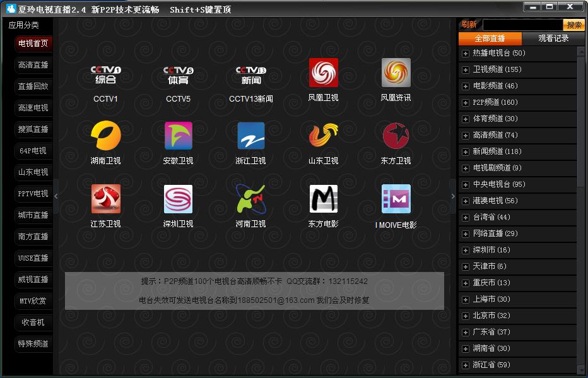Open the CCTV1 综合 channel icon
588x378 pixels.
tap(106, 74)
